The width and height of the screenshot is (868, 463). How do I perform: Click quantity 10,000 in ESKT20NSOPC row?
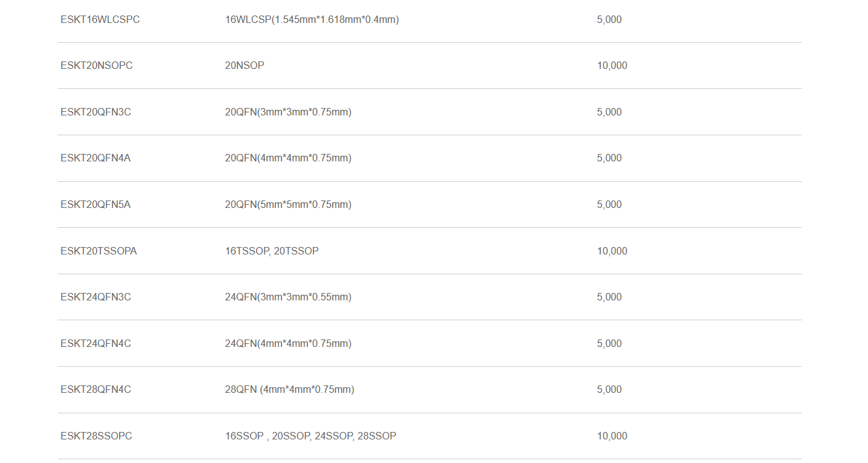612,66
